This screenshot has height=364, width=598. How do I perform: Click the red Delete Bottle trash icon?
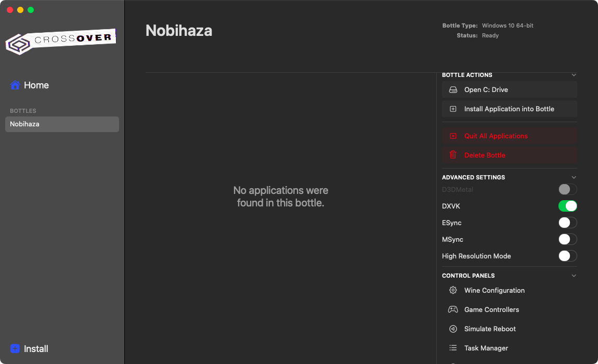453,155
